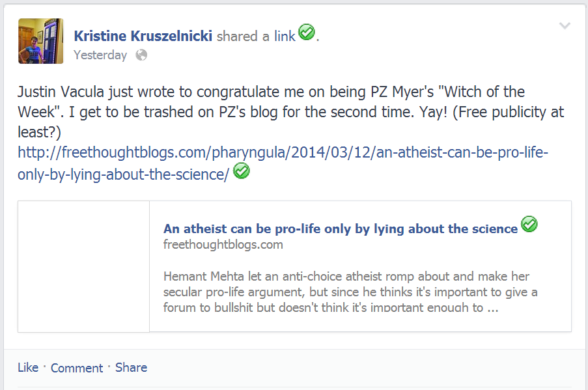Open the 'An atheist can be pro-life' article title
This screenshot has height=390, width=588.
[x=340, y=229]
